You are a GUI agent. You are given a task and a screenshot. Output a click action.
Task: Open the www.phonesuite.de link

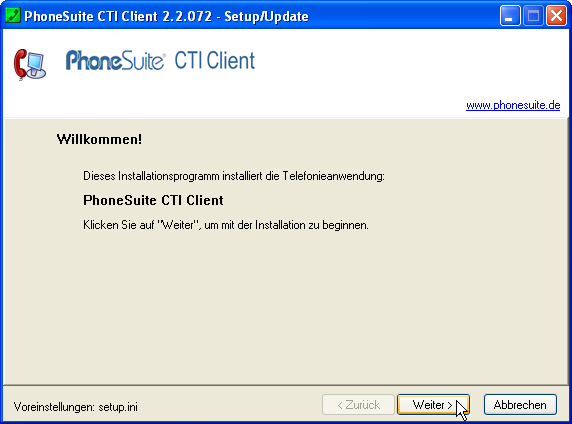click(513, 105)
